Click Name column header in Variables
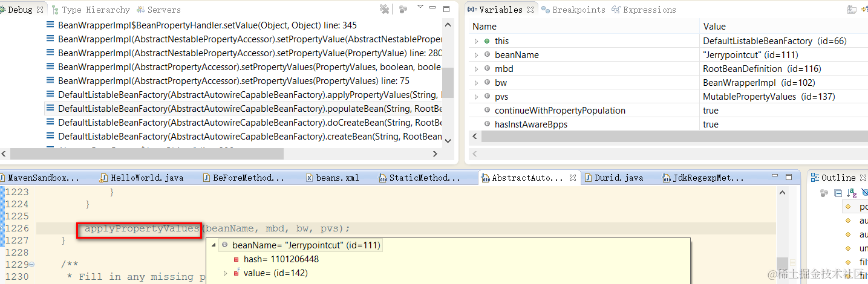Image resolution: width=868 pixels, height=284 pixels. pyautogui.click(x=584, y=27)
